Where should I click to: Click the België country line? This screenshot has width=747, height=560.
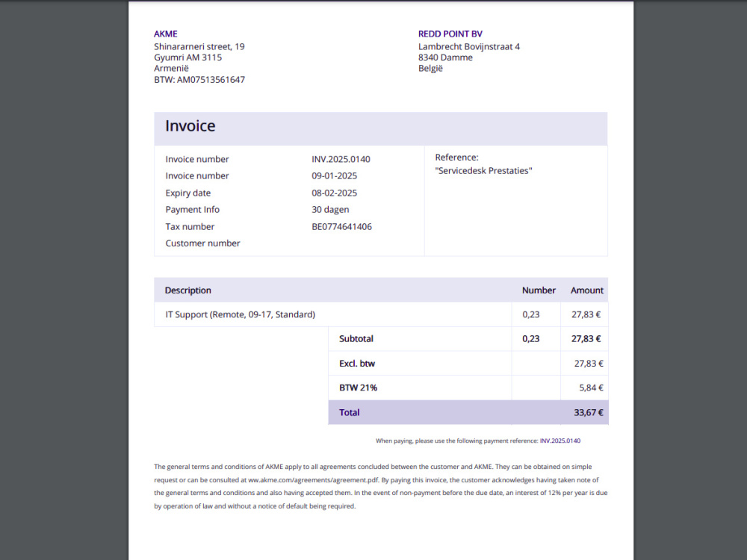click(430, 68)
